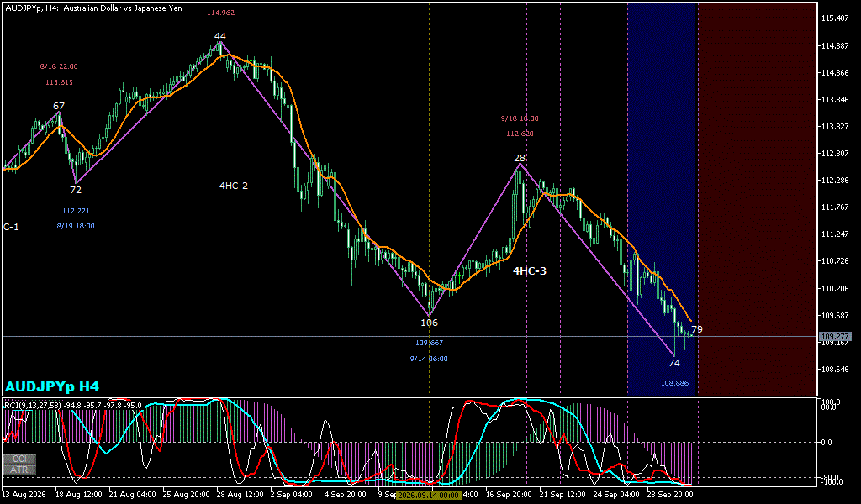Select the red '112.620' price label
Viewport: 861px width, 504px height.
click(x=520, y=134)
